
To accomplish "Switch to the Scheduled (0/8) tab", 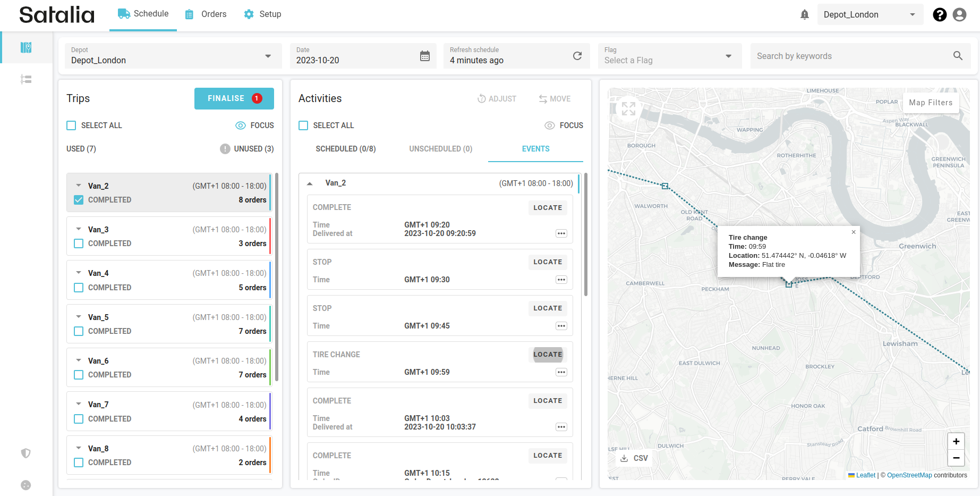I will pyautogui.click(x=345, y=149).
